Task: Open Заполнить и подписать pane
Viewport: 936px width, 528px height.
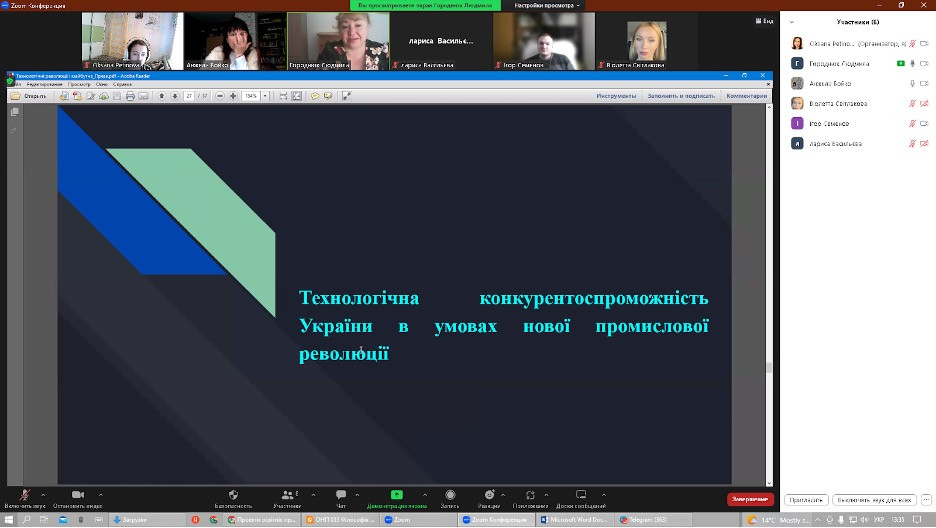Action: point(681,95)
